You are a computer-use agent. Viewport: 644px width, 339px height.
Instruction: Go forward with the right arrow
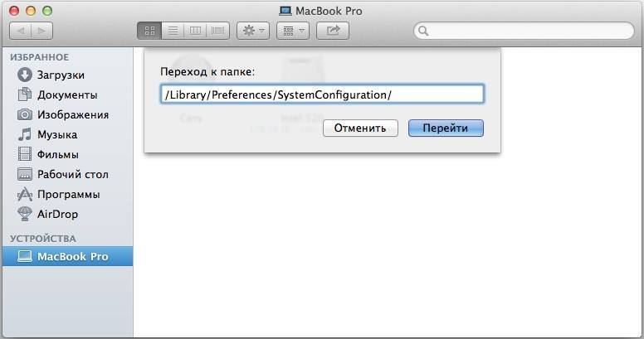pos(41,31)
